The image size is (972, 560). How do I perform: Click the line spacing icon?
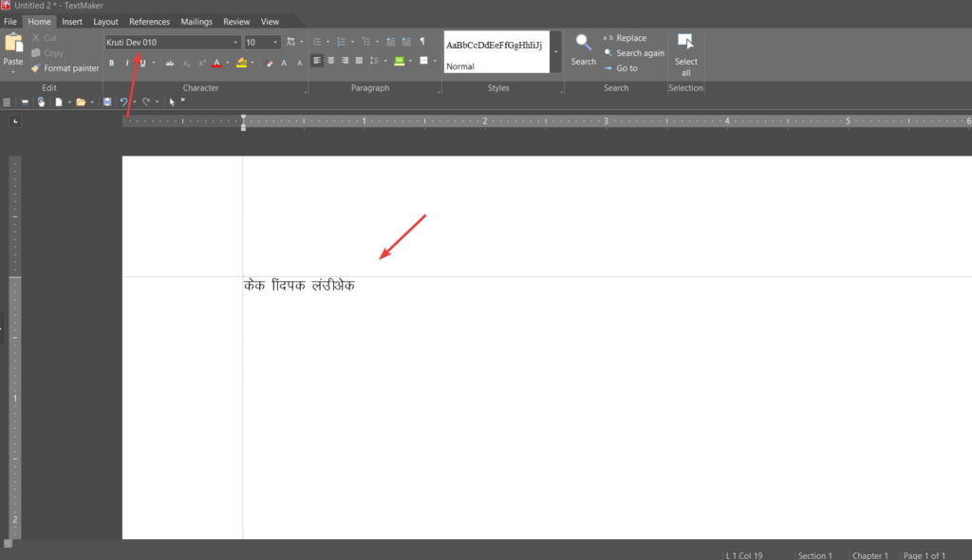(374, 61)
